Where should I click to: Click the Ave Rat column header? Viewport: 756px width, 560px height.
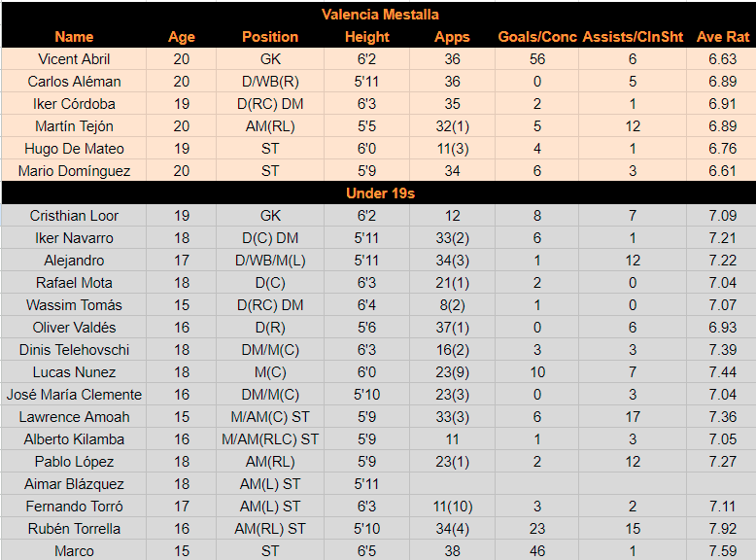[723, 37]
